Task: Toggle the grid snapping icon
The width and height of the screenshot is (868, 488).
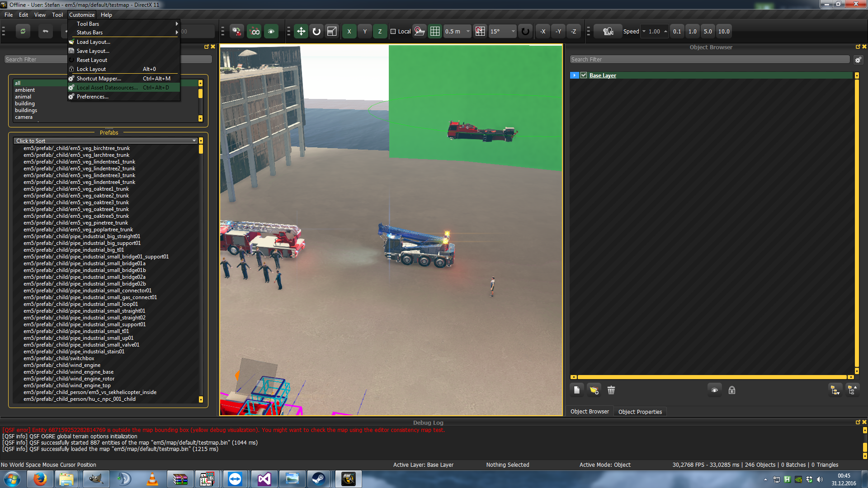Action: pyautogui.click(x=435, y=31)
